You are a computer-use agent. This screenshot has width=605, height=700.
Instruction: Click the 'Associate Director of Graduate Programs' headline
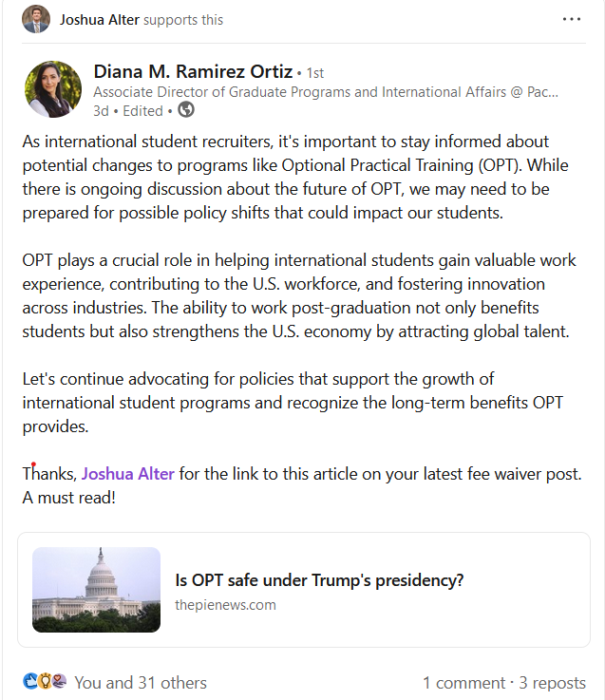click(x=326, y=92)
